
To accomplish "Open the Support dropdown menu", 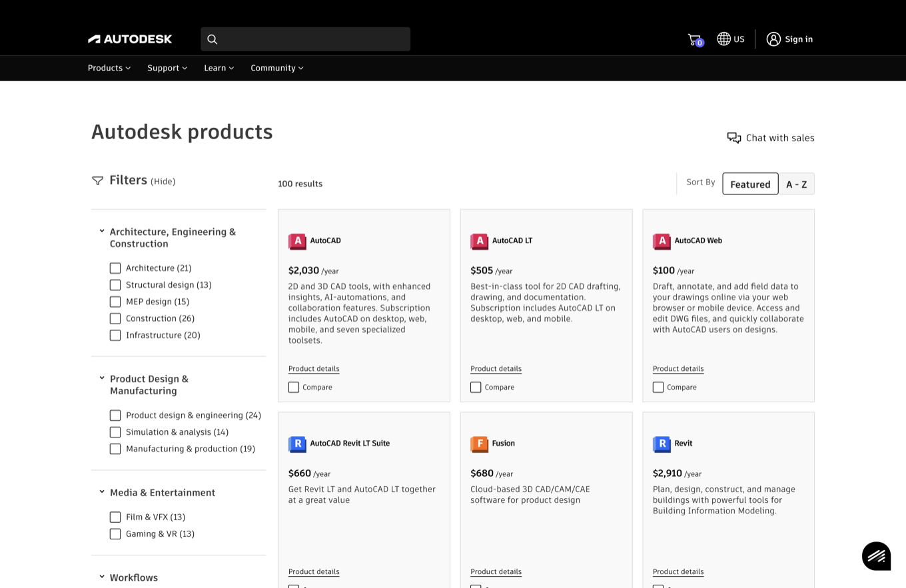I will click(x=167, y=68).
